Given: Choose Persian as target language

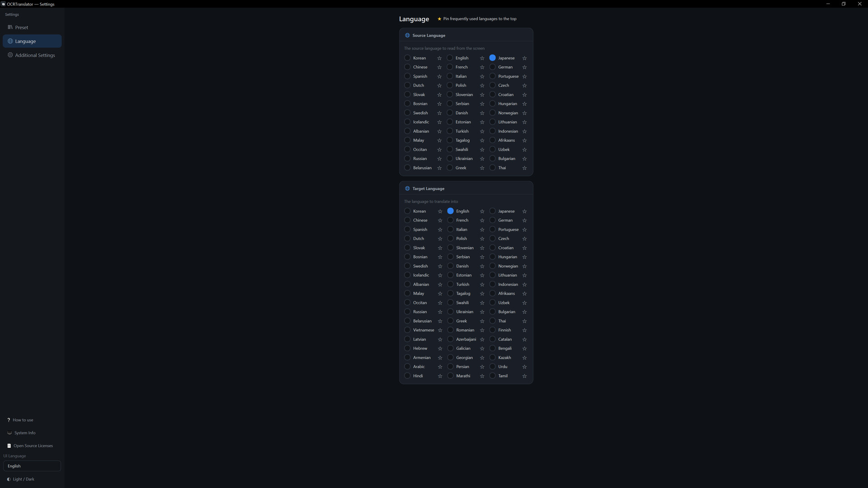Looking at the screenshot, I should (450, 366).
